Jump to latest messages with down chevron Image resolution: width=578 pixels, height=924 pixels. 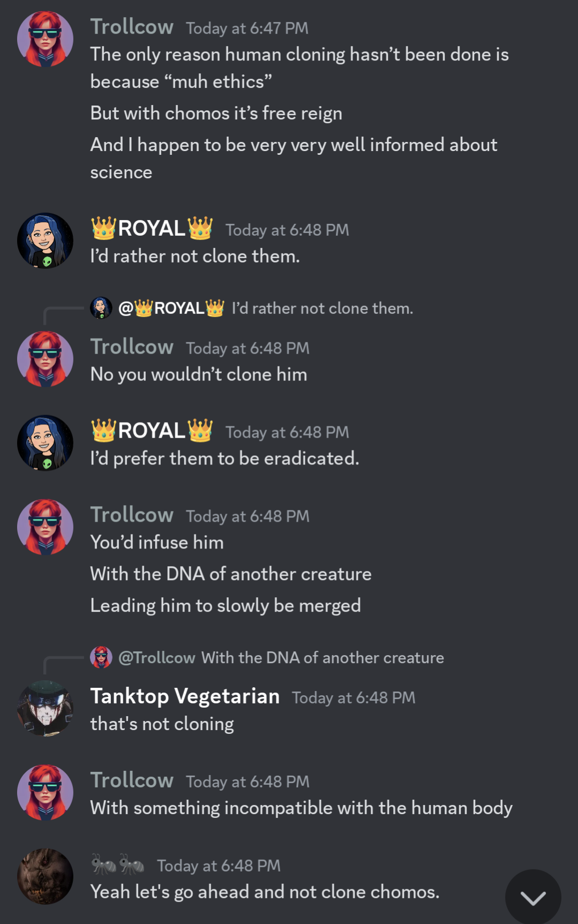(x=533, y=897)
